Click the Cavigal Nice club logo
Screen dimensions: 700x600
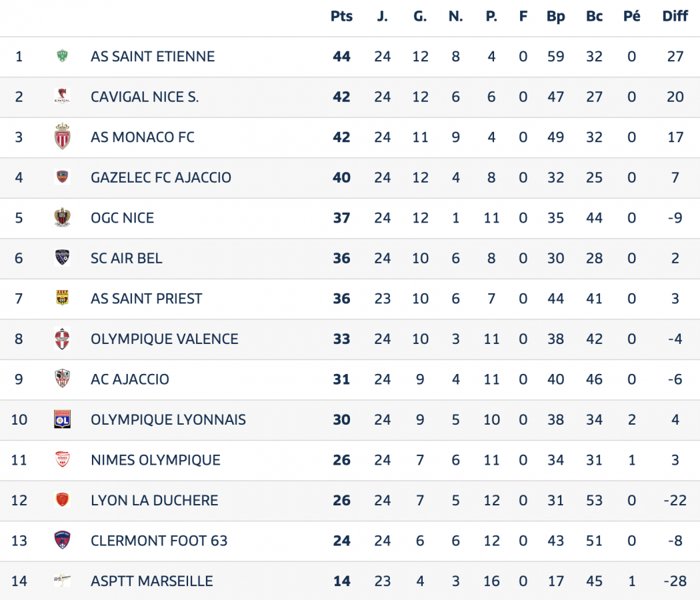(62, 97)
